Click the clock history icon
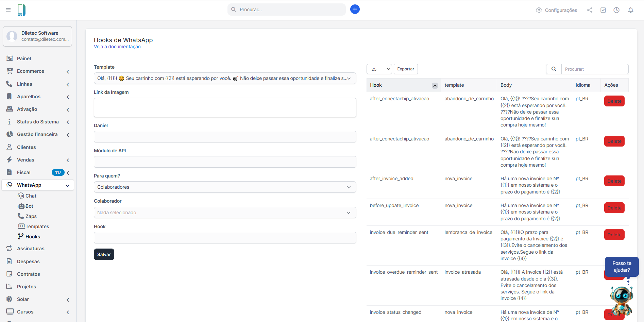Viewport: 644px width, 322px height. tap(616, 10)
